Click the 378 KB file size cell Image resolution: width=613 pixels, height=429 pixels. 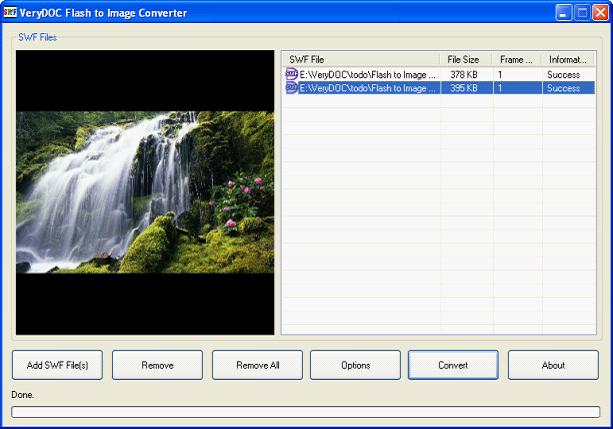click(464, 74)
